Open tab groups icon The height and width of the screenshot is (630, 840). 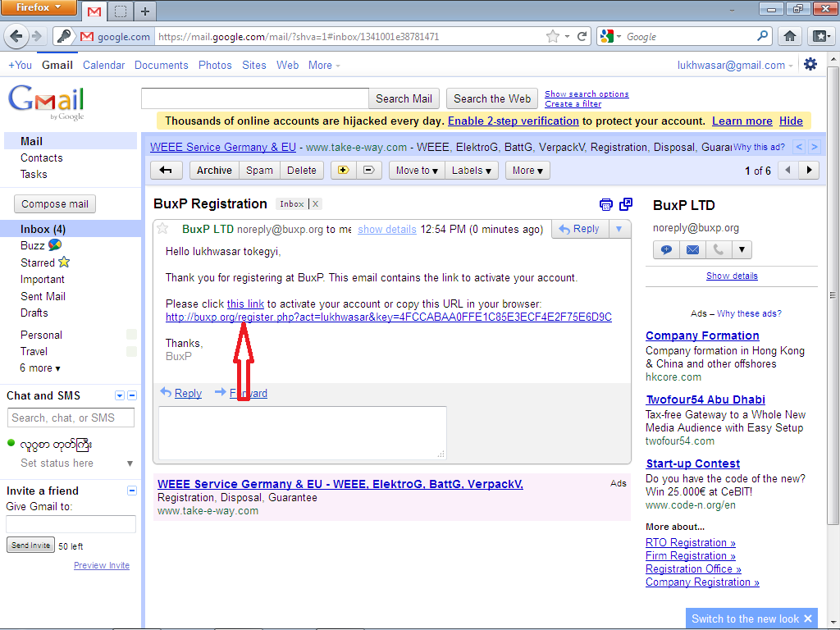pyautogui.click(x=121, y=11)
